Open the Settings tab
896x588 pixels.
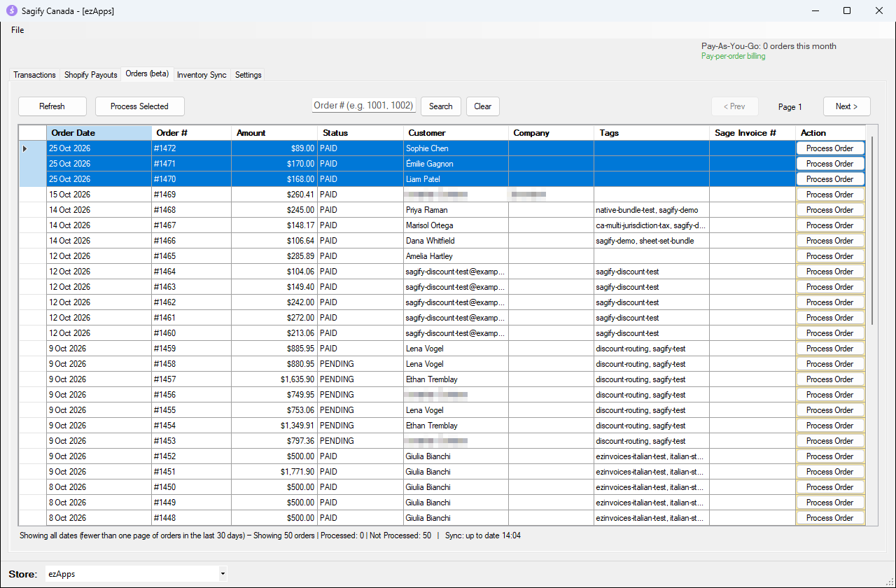(x=248, y=75)
